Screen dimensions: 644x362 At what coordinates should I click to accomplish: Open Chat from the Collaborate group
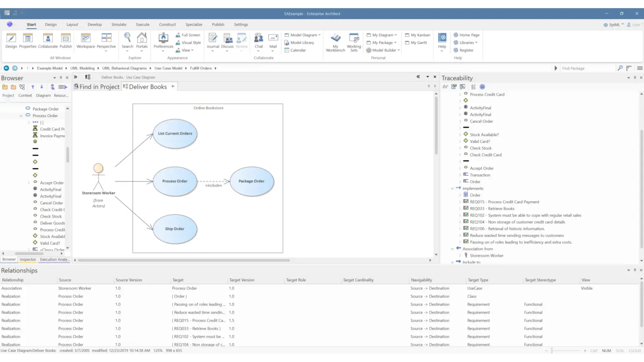point(258,40)
